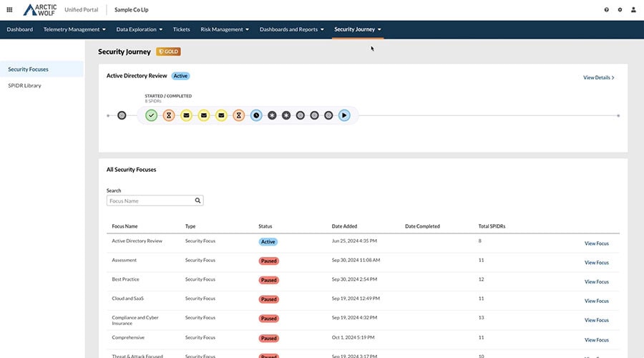Open the Tickets menu item
This screenshot has height=358, width=644.
click(x=181, y=29)
